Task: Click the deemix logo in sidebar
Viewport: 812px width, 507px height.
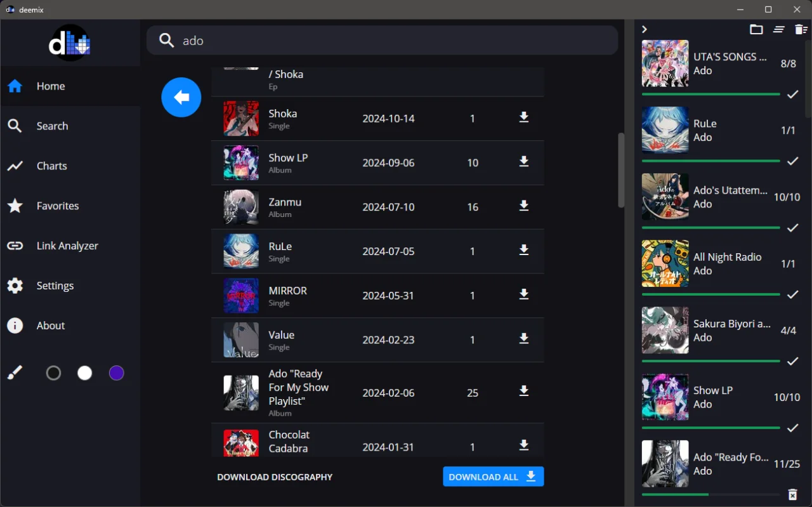Action: click(x=70, y=43)
